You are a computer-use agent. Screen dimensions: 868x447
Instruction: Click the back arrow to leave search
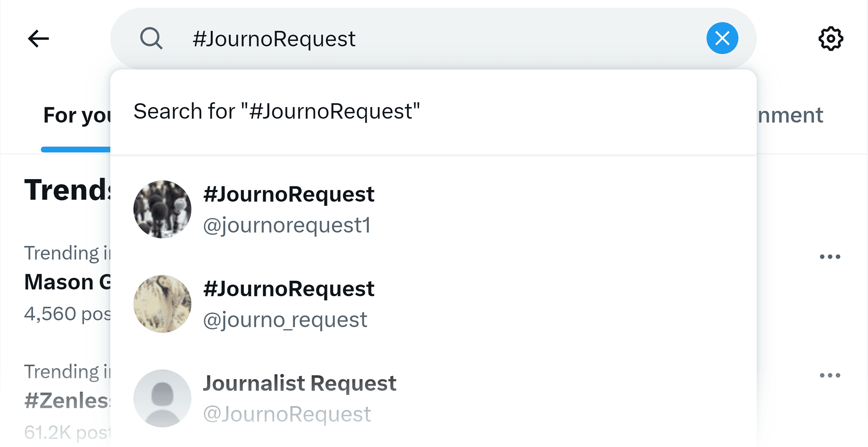coord(38,38)
